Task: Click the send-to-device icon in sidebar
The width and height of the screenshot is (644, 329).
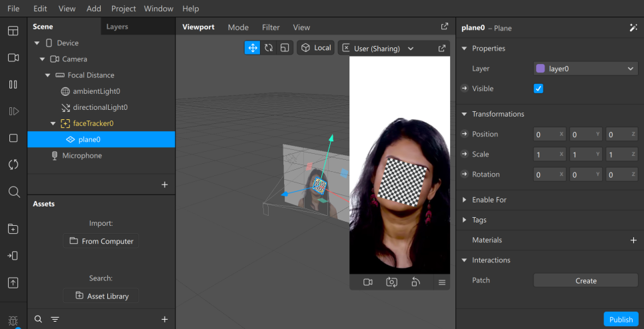Action: [13, 256]
